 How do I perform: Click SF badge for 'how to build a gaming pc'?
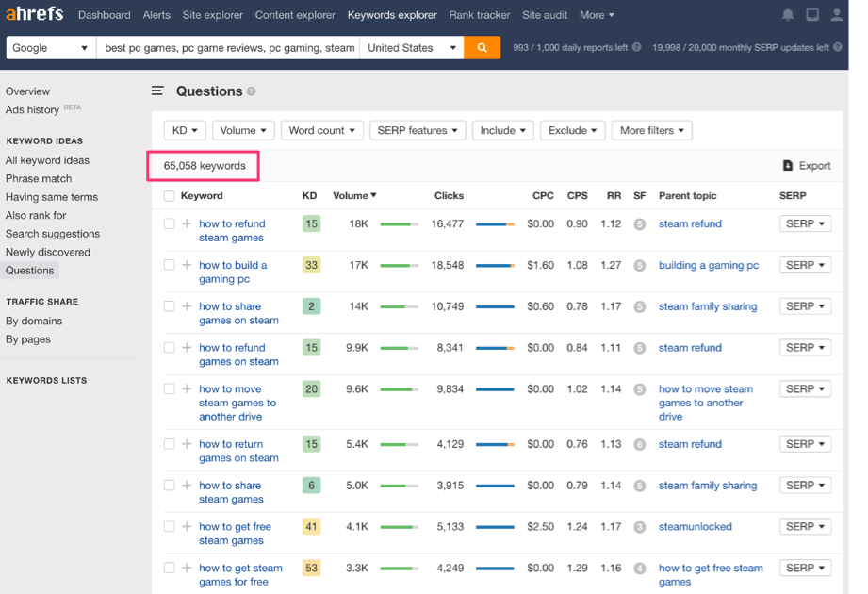tap(639, 266)
